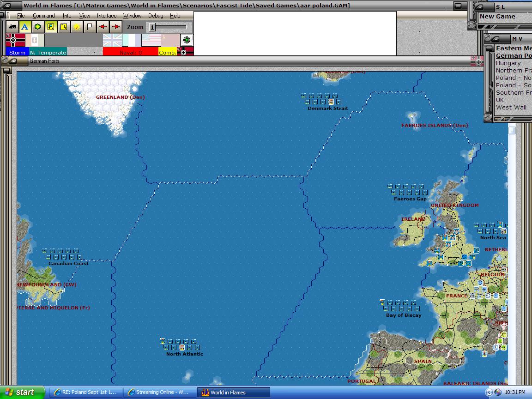The width and height of the screenshot is (532, 399).
Task: Click New Game in the S L panel
Action: click(x=497, y=16)
